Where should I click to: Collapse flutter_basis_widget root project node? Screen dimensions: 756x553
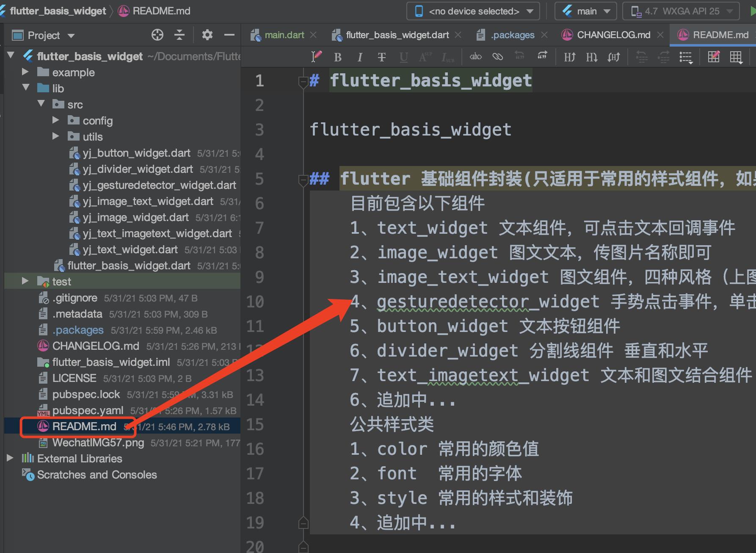coord(11,55)
